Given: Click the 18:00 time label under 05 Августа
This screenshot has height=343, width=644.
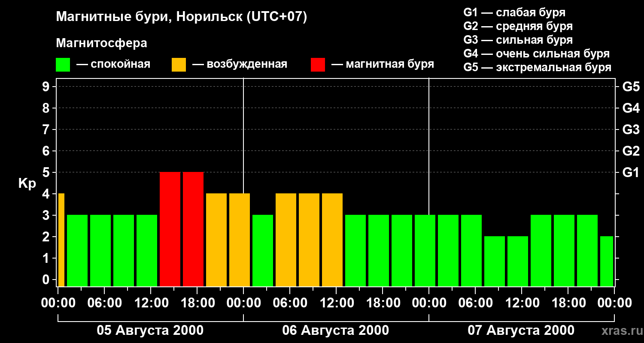Looking at the screenshot, I should click(x=197, y=303).
